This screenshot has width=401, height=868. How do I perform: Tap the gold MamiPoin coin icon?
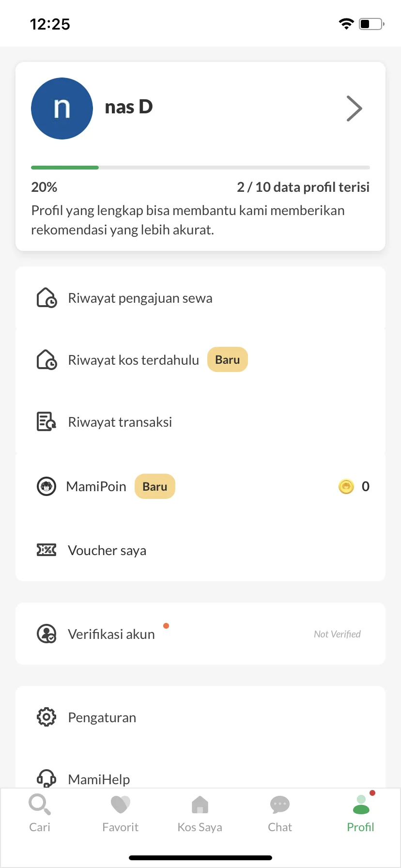point(346,486)
